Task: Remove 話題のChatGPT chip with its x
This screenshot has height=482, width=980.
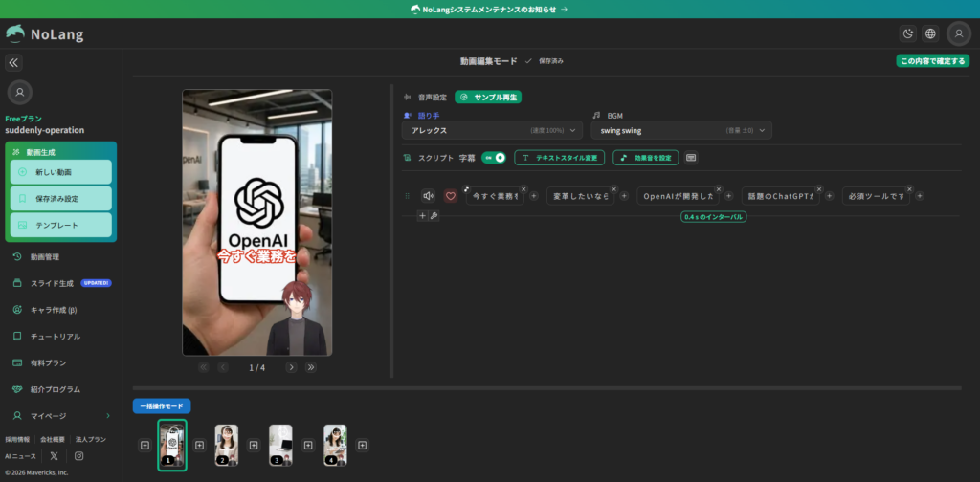Action: click(819, 189)
